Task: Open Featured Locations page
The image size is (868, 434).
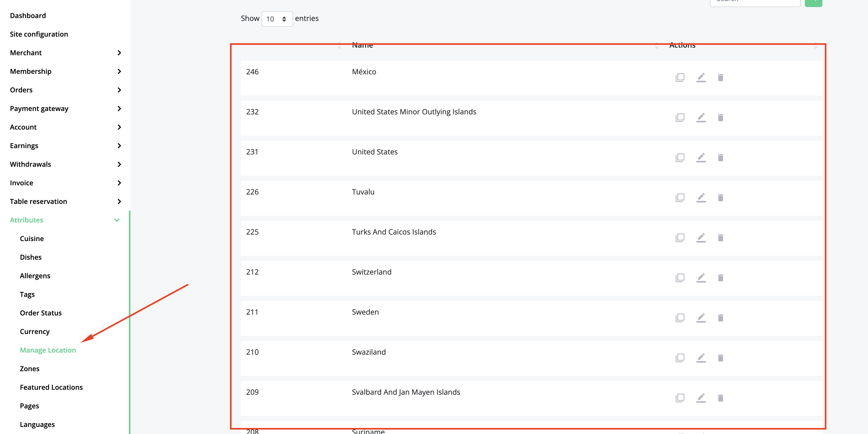Action: pos(51,387)
